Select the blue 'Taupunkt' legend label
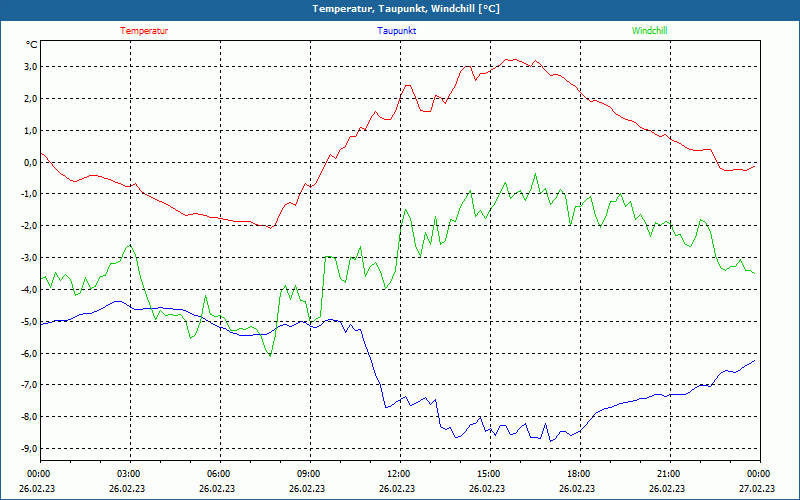800x500 pixels. (396, 31)
